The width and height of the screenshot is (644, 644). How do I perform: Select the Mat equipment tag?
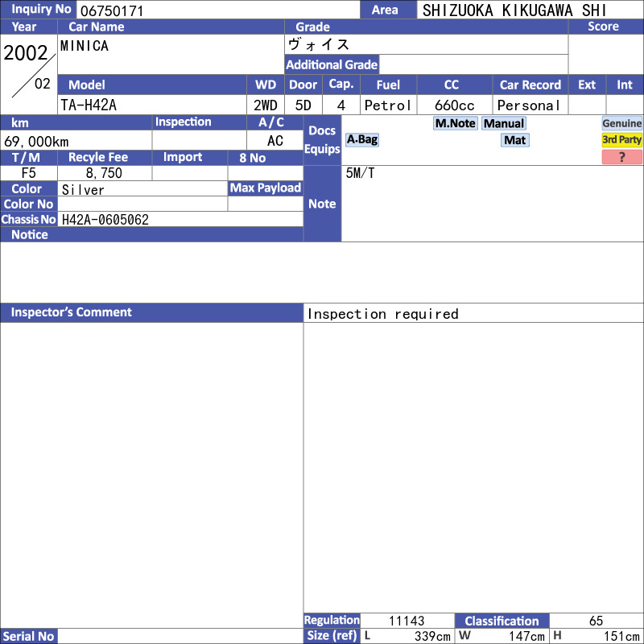click(x=514, y=140)
